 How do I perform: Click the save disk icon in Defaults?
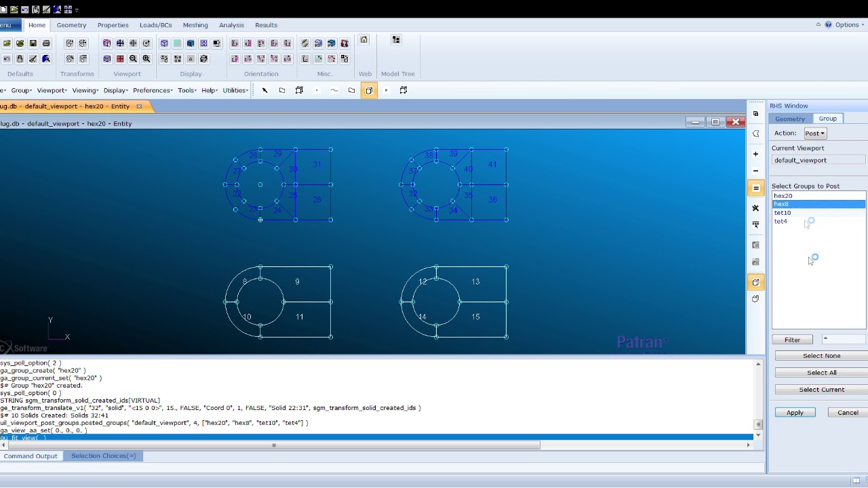click(33, 43)
